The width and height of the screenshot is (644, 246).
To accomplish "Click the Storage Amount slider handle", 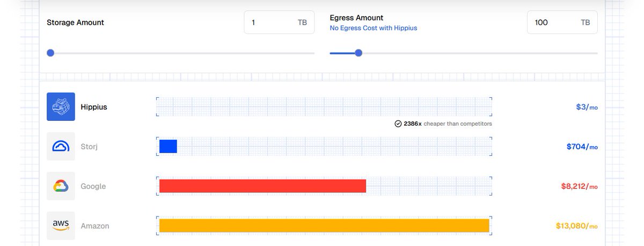I will point(50,53).
